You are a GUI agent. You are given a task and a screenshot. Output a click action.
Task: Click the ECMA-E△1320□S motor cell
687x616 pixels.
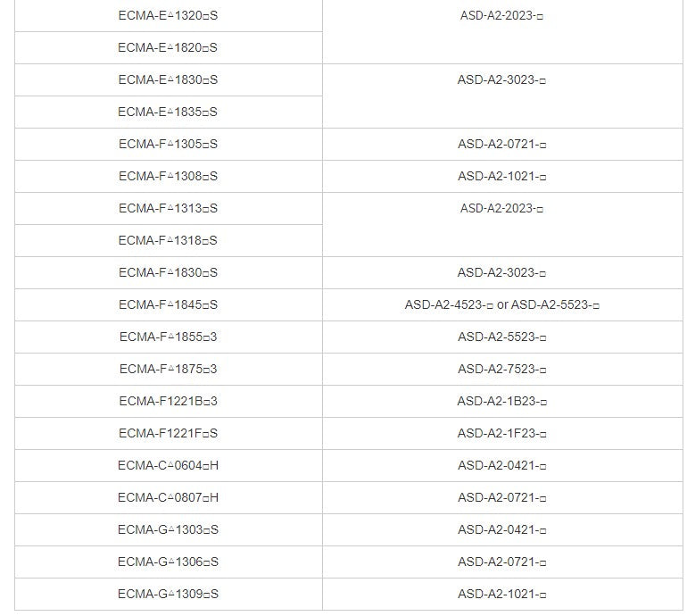tap(168, 16)
